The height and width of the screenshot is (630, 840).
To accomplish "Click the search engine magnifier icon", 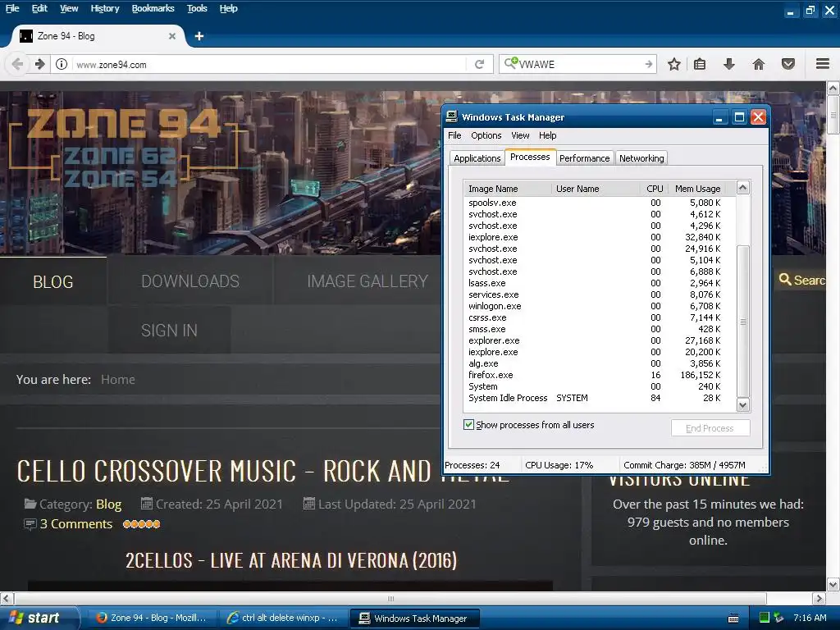I will 510,63.
